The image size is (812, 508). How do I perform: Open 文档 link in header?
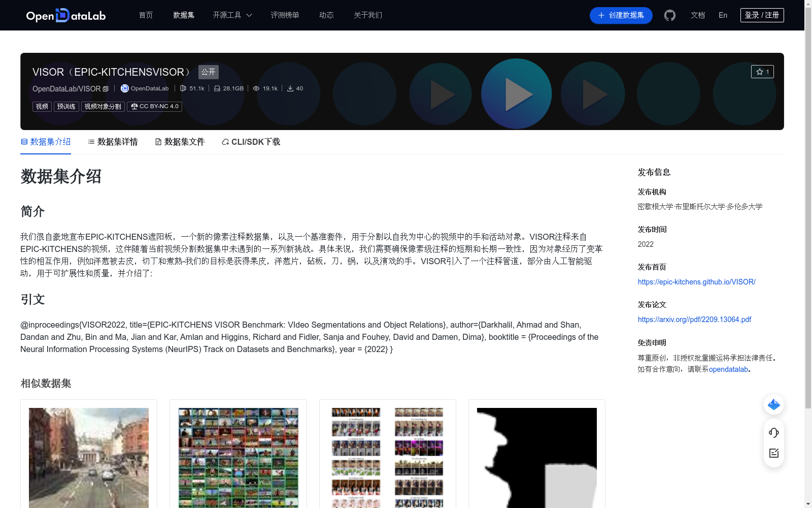click(x=698, y=15)
